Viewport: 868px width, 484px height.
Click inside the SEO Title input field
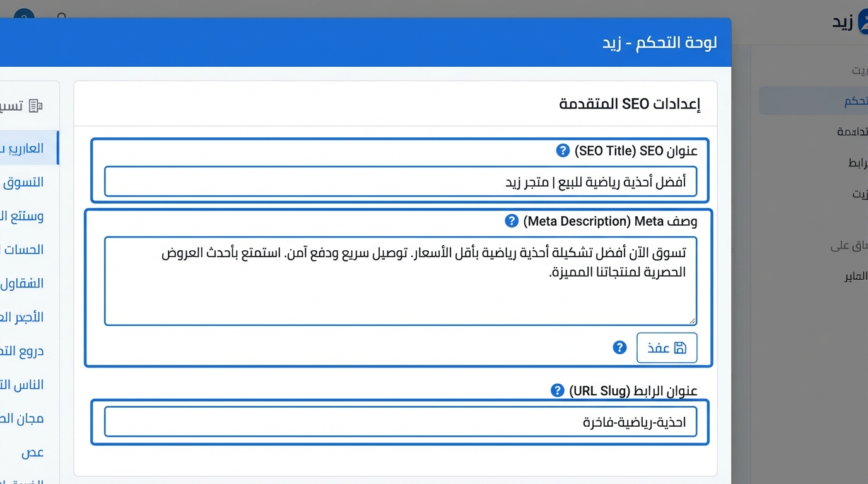tap(400, 181)
